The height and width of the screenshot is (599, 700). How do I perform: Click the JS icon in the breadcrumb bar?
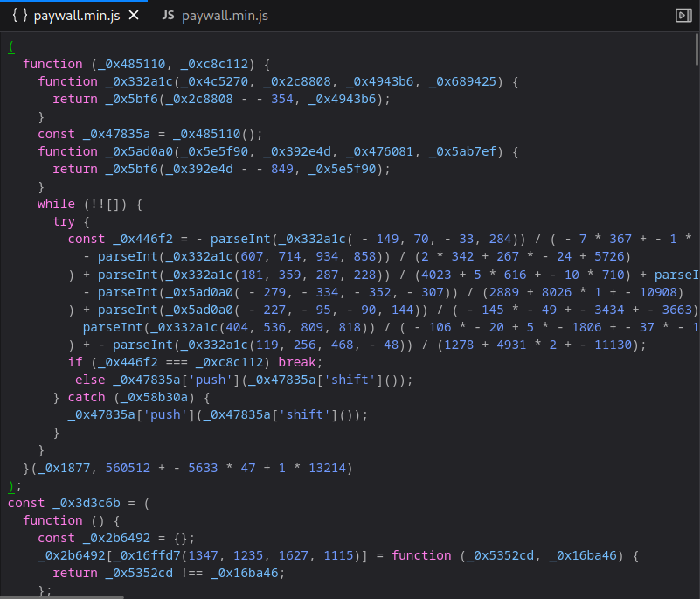click(167, 16)
